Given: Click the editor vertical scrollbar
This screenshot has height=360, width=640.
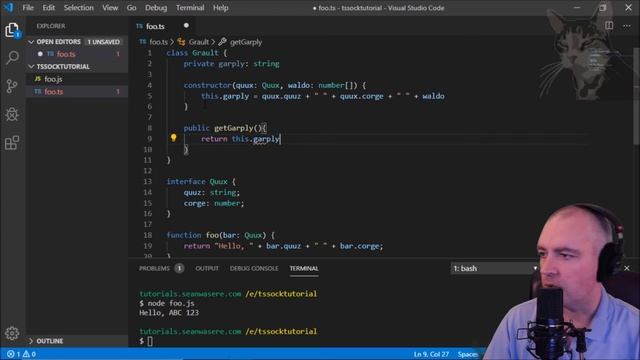Looking at the screenshot, I should click(x=636, y=96).
